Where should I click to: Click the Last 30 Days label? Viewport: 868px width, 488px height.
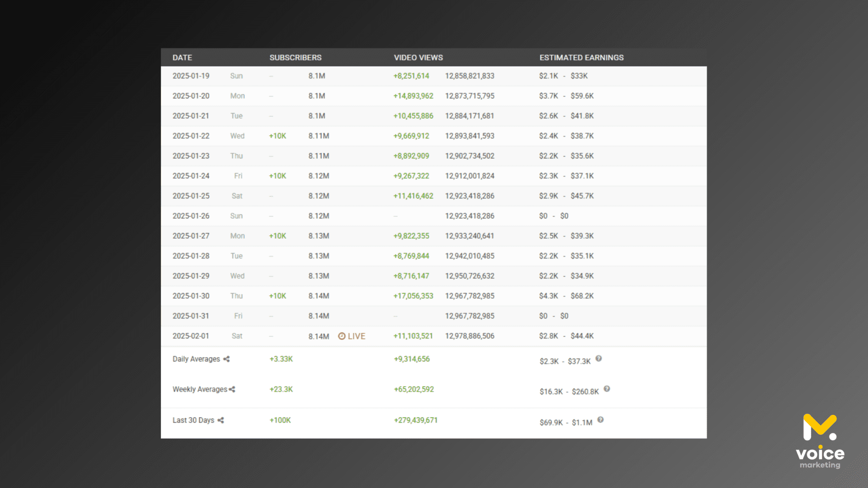pyautogui.click(x=193, y=420)
